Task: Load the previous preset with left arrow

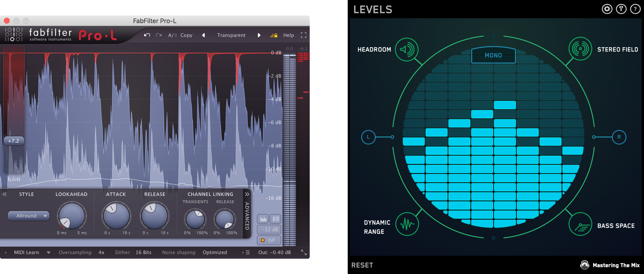Action: pos(203,35)
